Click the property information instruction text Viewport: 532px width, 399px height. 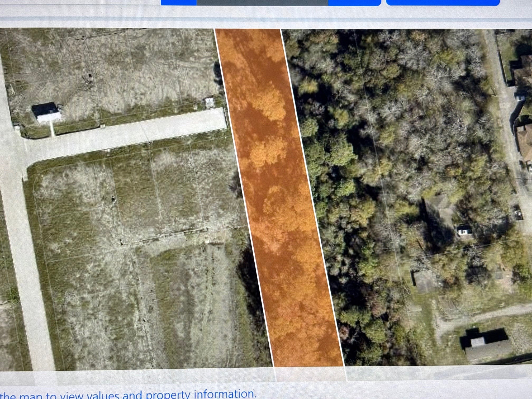pos(129,395)
